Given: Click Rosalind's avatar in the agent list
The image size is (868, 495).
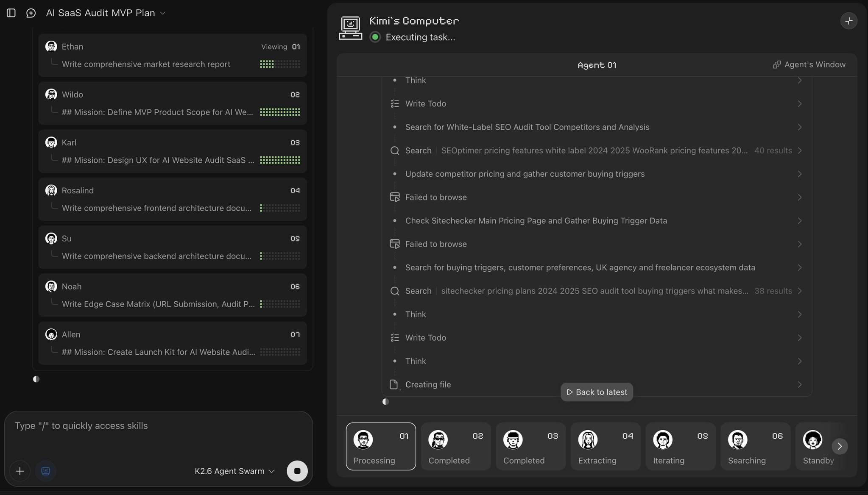Looking at the screenshot, I should pos(51,190).
